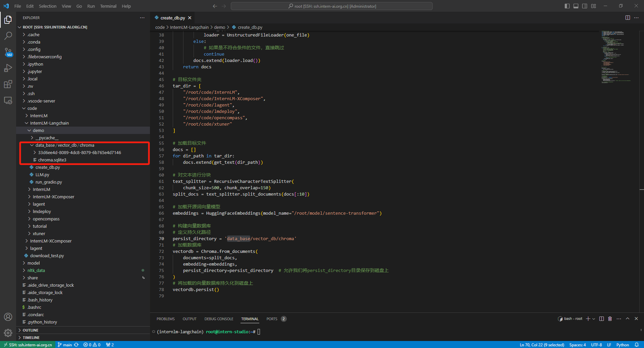644x348 pixels.
Task: Maximize panel size with up chevron
Action: tap(628, 319)
